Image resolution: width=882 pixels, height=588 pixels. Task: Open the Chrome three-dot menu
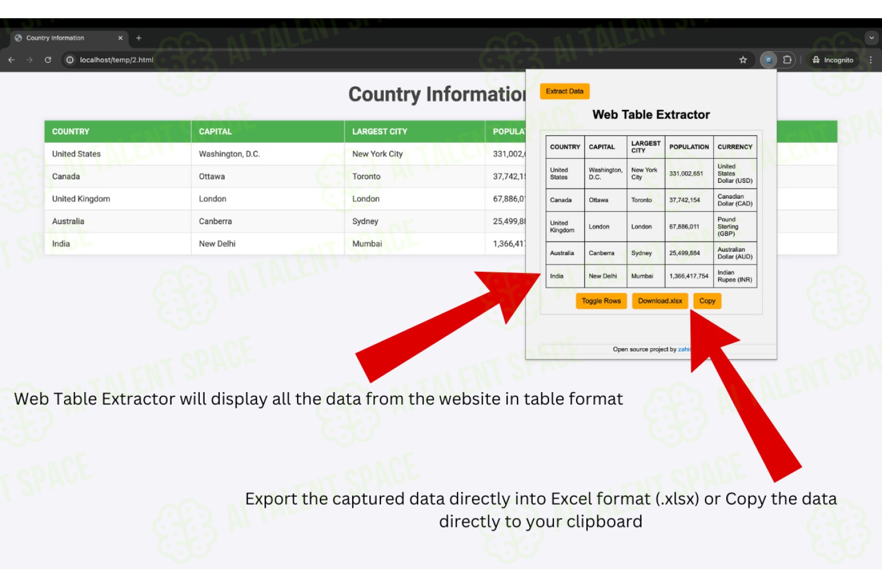[871, 60]
